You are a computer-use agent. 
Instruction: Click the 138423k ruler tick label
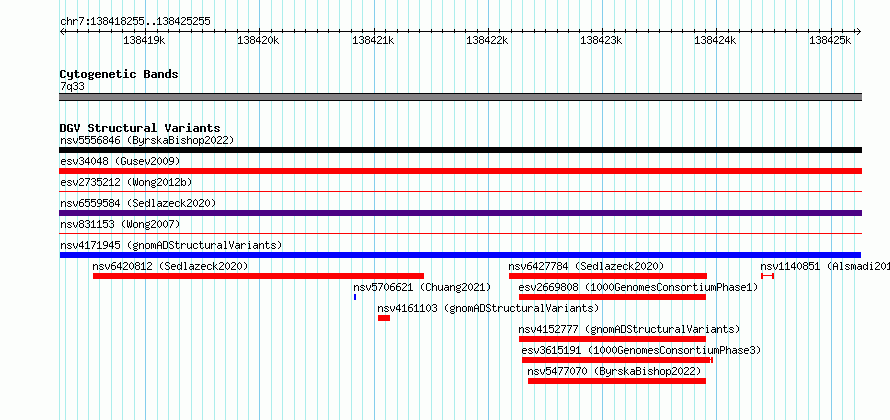pyautogui.click(x=601, y=40)
